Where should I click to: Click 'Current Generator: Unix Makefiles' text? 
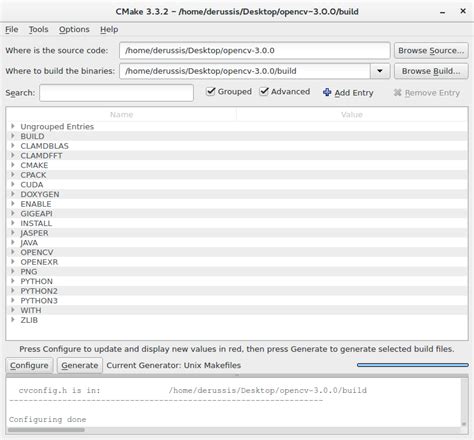pyautogui.click(x=173, y=365)
